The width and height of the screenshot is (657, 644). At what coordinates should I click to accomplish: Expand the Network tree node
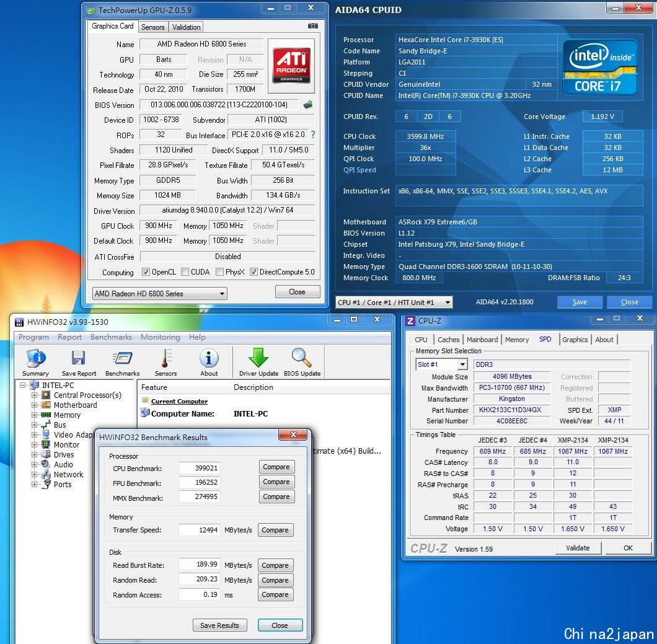(x=34, y=474)
